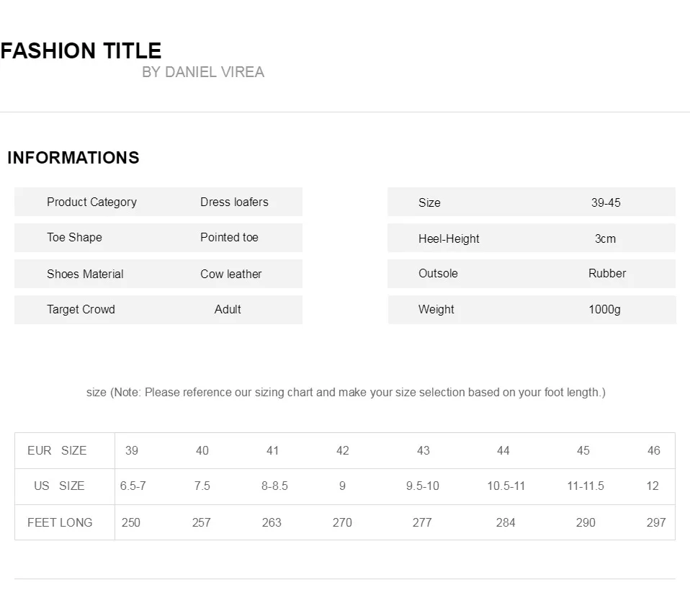690x616 pixels.
Task: Click the 1000g weight value
Action: coord(604,309)
